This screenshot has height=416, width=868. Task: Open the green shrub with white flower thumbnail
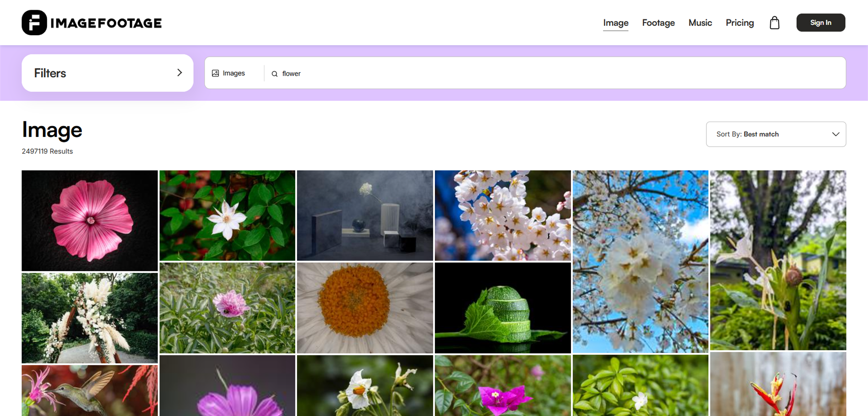pyautogui.click(x=640, y=385)
